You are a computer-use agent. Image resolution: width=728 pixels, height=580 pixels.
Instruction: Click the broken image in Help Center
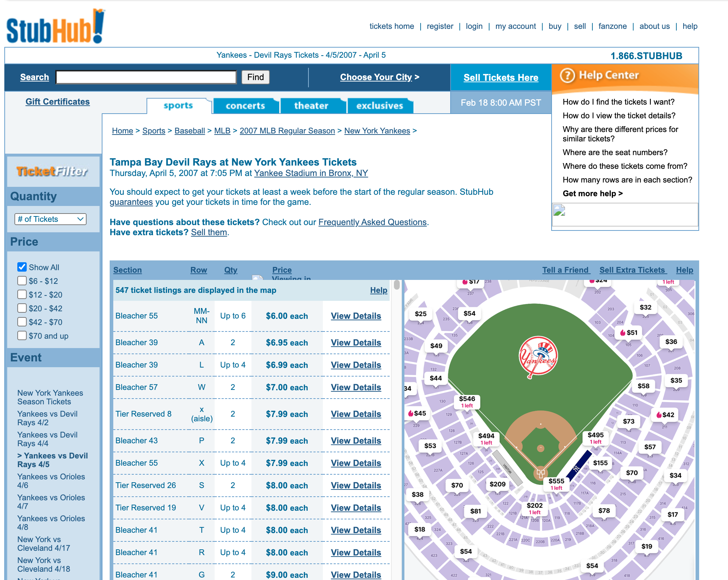point(559,210)
